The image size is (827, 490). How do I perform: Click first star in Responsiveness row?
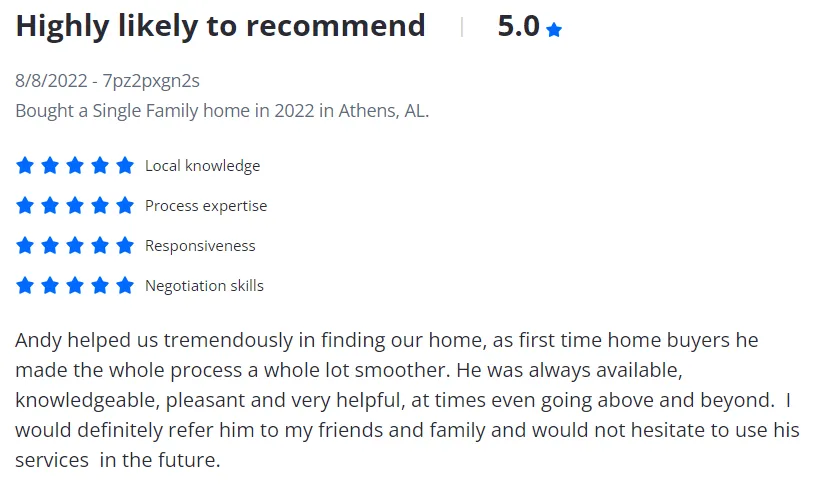[25, 245]
